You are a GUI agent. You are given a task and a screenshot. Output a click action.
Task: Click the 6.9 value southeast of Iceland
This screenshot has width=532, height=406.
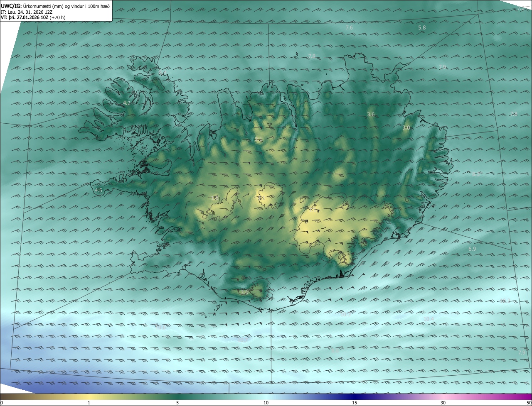coord(472,249)
